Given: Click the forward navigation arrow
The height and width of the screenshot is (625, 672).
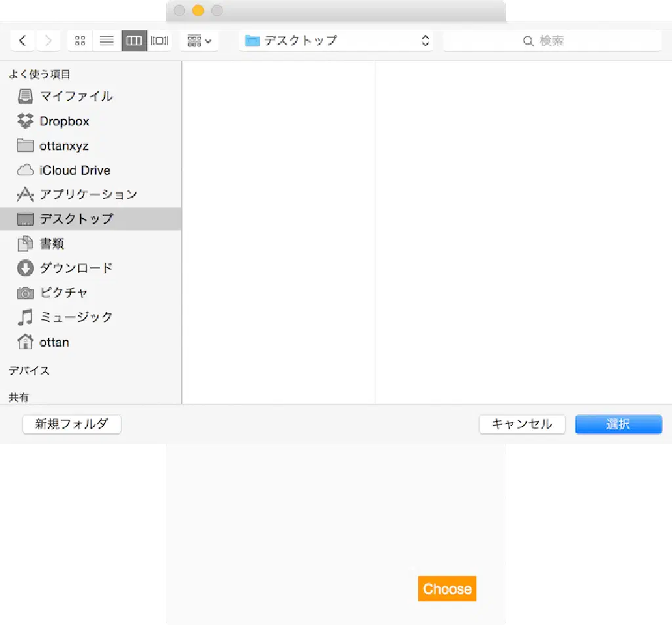Looking at the screenshot, I should pyautogui.click(x=48, y=41).
